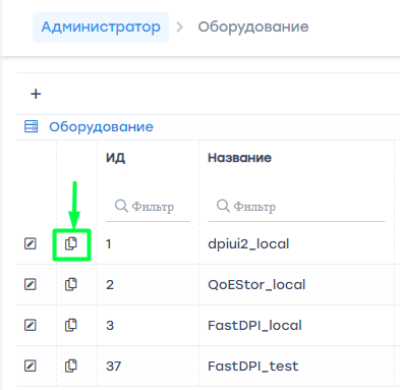Copy the dpiui2_local equipment entry

click(x=71, y=244)
